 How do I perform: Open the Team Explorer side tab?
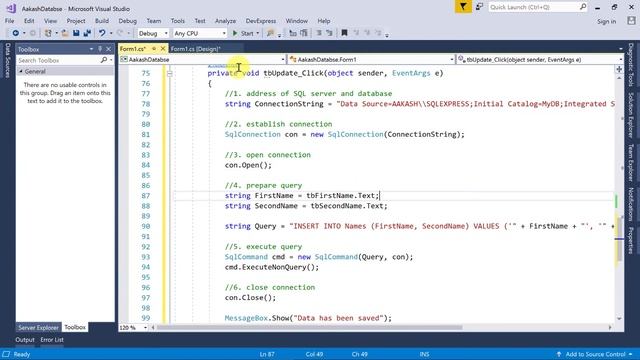631,162
